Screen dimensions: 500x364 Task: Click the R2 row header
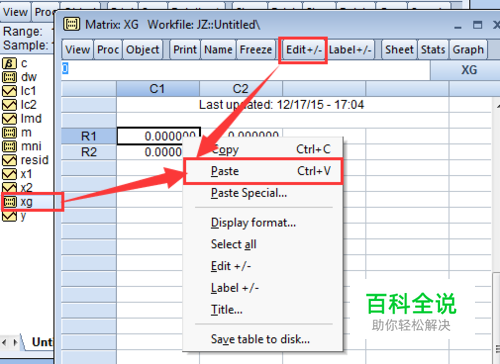[89, 152]
